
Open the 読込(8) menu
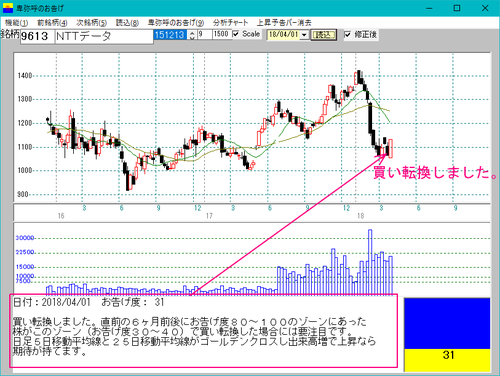[x=127, y=23]
